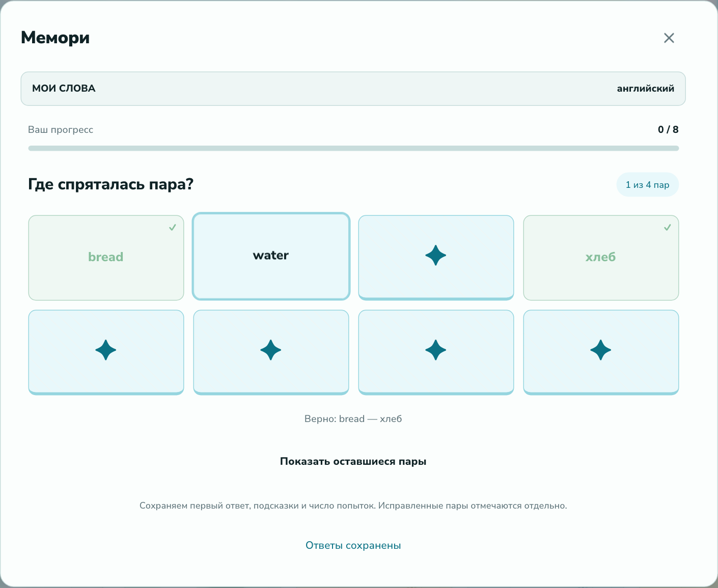Click the word bread on the matched card
The image size is (718, 588).
click(106, 257)
